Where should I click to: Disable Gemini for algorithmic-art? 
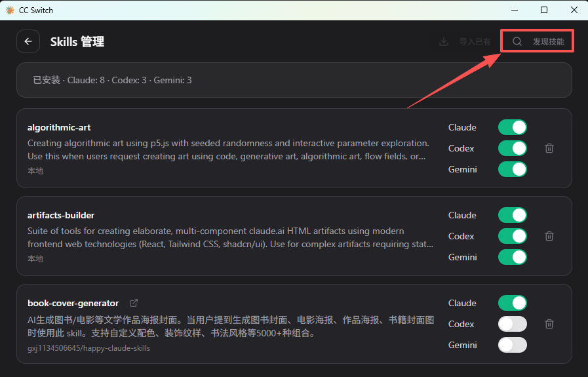point(512,169)
